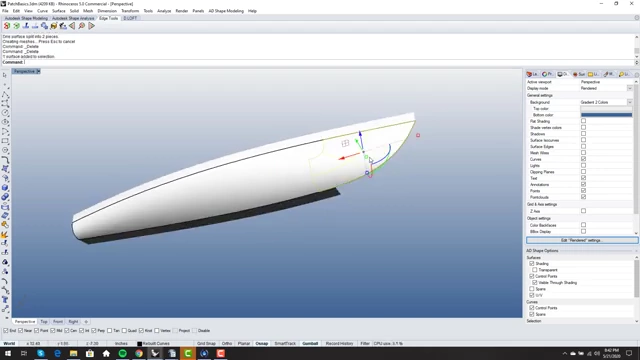The width and height of the screenshot is (640, 360).
Task: Switch to Autodesk Shape Analysis toolbar tab
Action: point(73,18)
